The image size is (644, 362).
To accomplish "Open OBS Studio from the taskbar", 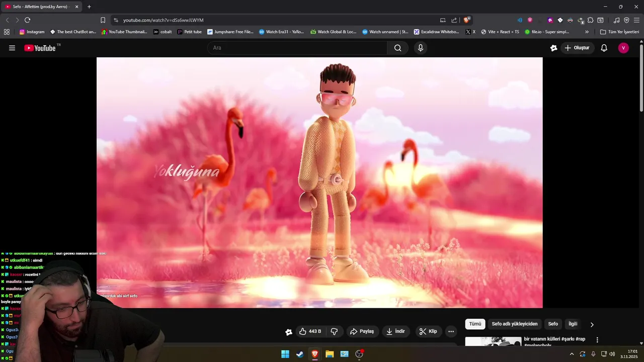I will pyautogui.click(x=359, y=354).
